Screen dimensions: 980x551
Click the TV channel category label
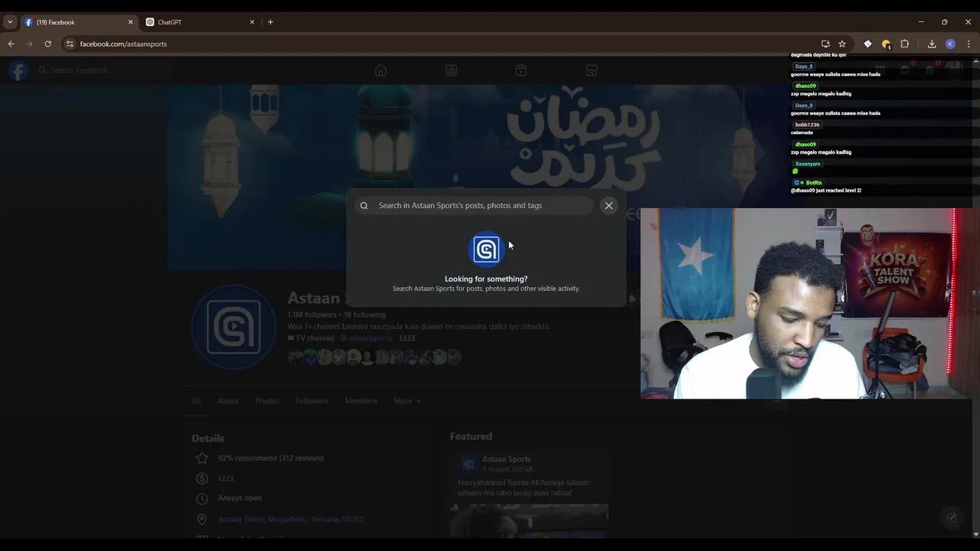tap(315, 337)
